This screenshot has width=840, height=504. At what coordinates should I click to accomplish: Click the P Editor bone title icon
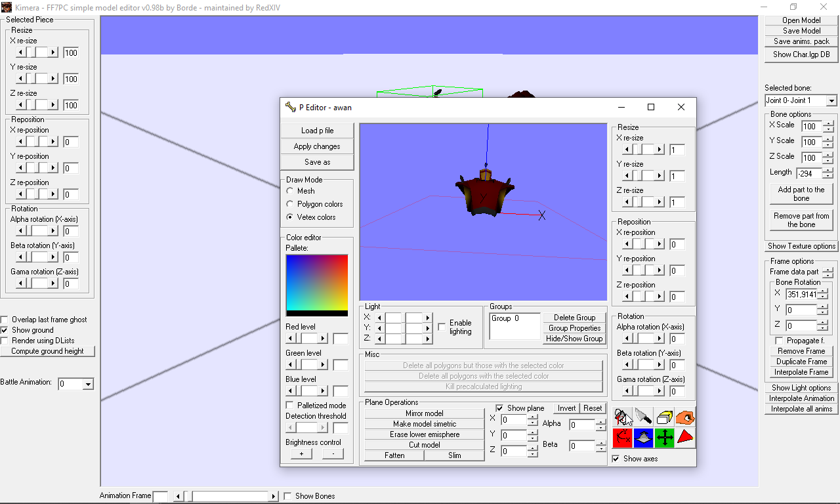point(291,107)
